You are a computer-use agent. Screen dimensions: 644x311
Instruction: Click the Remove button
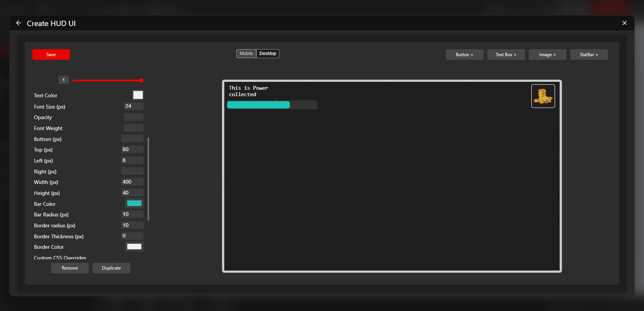pos(70,268)
